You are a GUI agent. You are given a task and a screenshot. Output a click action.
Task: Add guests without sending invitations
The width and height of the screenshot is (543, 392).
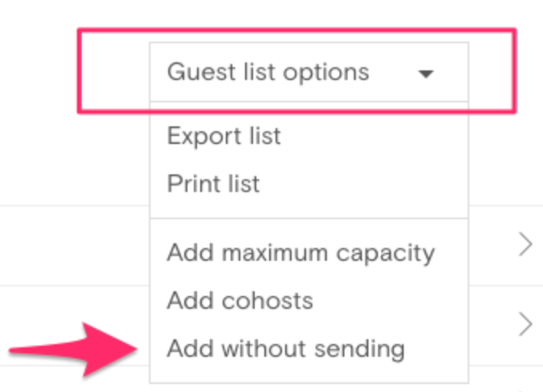(x=285, y=349)
